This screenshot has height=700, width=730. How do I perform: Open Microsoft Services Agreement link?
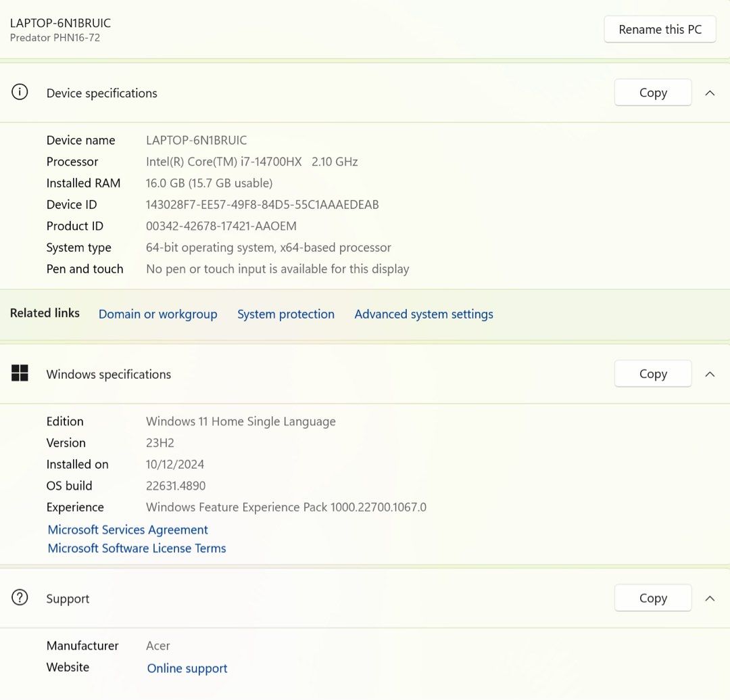point(128,530)
